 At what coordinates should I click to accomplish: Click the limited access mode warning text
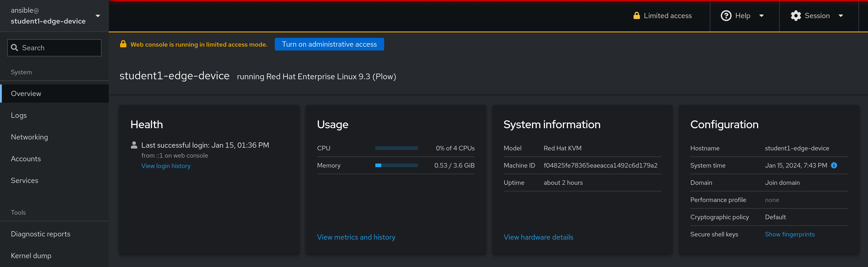(x=199, y=44)
